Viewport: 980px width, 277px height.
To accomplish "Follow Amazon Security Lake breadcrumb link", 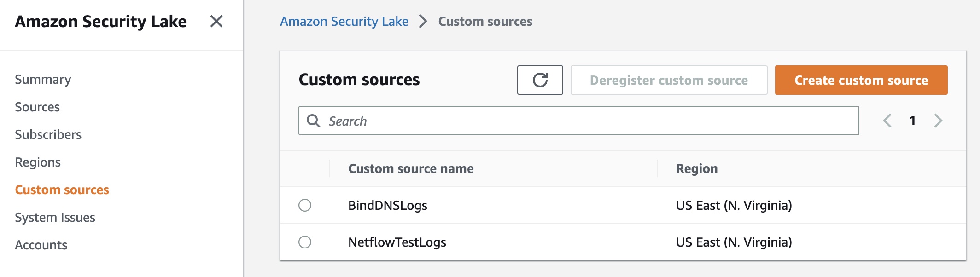I will pyautogui.click(x=344, y=22).
